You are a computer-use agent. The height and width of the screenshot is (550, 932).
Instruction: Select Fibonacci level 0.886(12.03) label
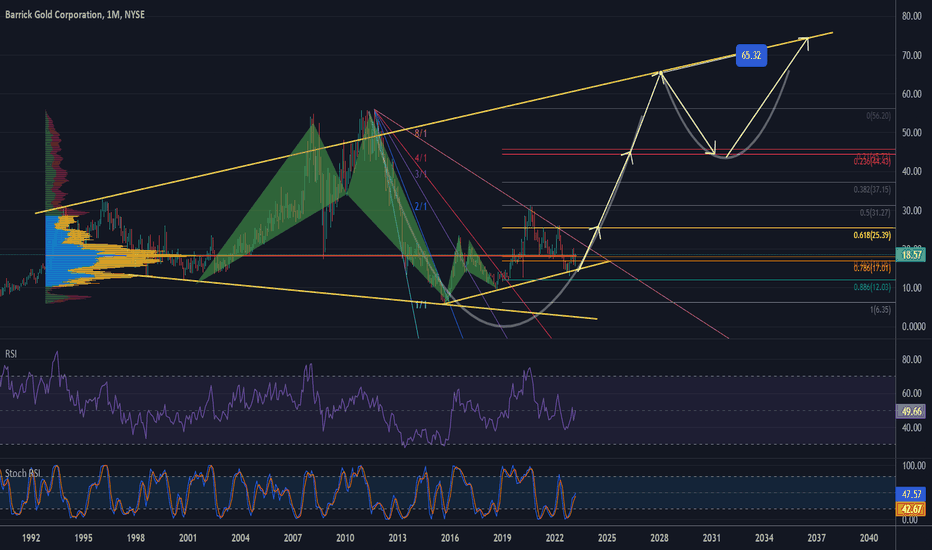[x=872, y=287]
